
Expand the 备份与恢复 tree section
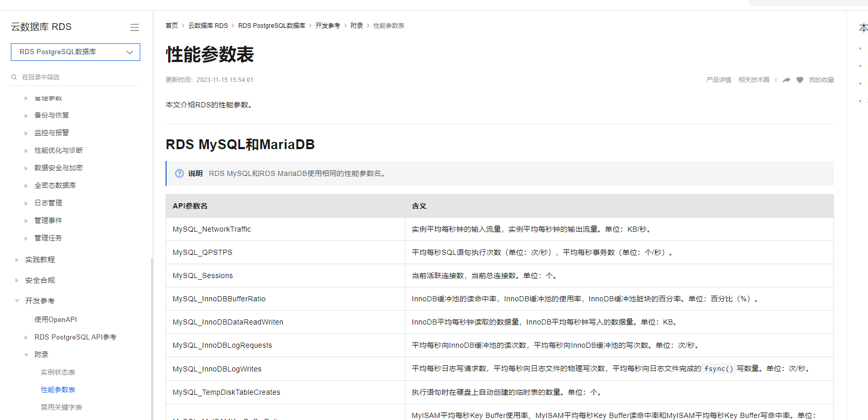point(26,116)
